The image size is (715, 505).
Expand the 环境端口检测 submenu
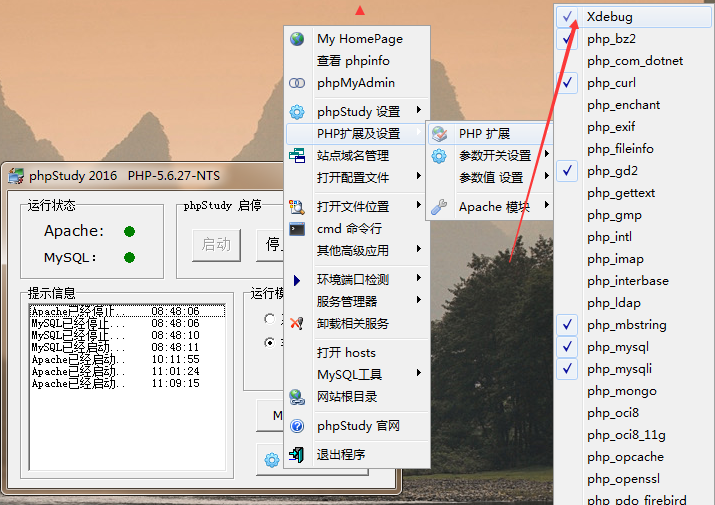(x=419, y=278)
